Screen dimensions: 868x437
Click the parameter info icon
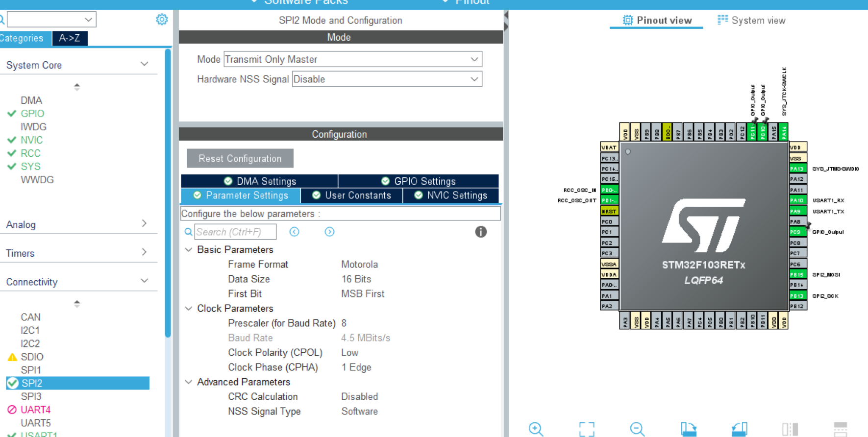pos(481,232)
